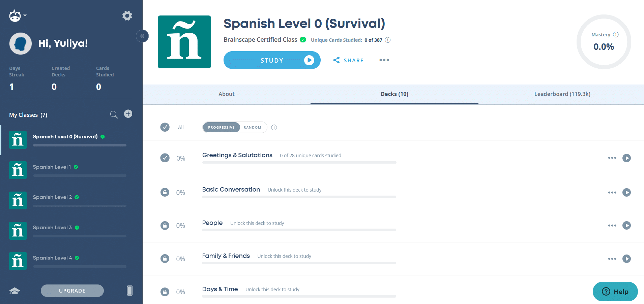Click the Upgrade button

tap(72, 291)
